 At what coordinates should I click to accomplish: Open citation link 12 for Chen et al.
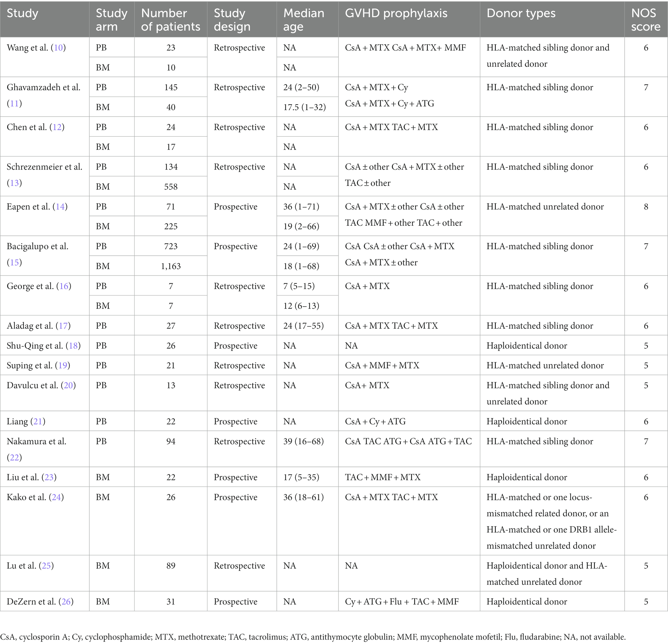pos(57,127)
